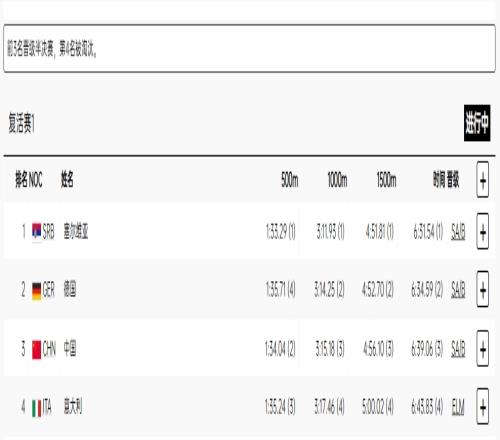Click the 复活赛1 heading
The width and height of the screenshot is (500, 440).
point(22,123)
